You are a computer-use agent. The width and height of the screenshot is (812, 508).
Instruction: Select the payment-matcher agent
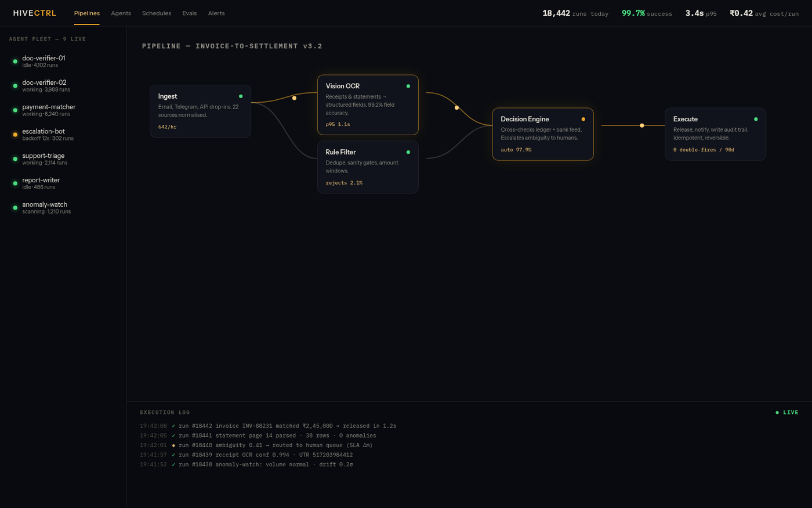(63, 110)
